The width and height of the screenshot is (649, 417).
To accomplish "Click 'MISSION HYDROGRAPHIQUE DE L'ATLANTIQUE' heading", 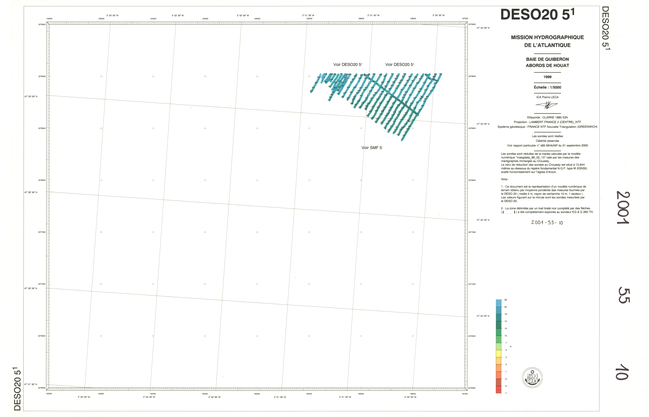I will (x=546, y=41).
